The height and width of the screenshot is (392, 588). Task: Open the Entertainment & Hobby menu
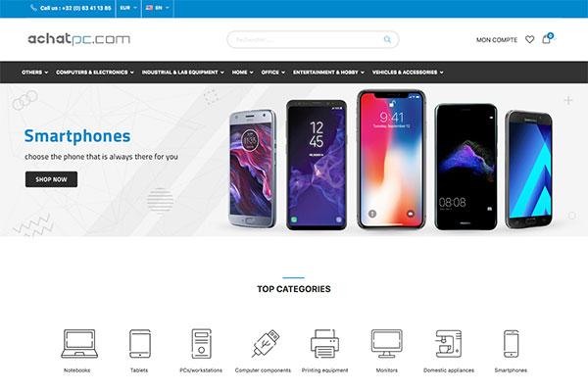[x=328, y=72]
